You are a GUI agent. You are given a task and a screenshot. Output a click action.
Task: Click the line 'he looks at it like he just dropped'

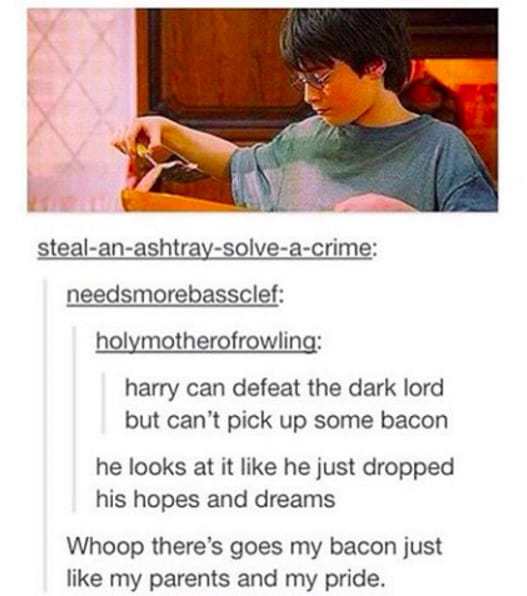pos(275,467)
